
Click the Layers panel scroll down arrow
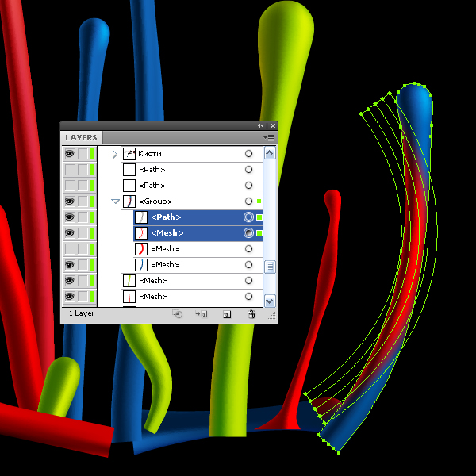[x=270, y=301]
